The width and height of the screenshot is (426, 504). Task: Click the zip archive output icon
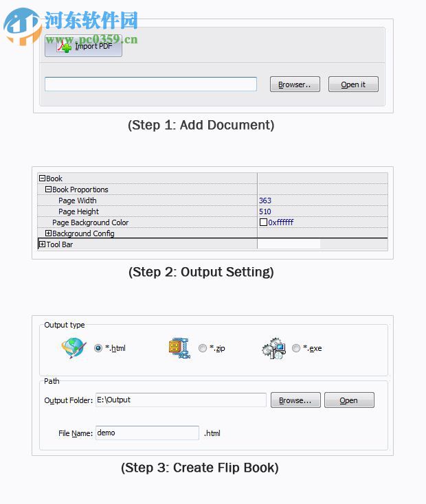click(x=179, y=347)
